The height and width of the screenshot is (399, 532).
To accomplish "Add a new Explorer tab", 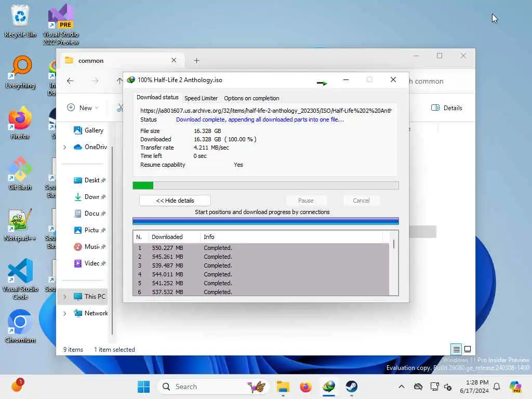I will point(196,61).
